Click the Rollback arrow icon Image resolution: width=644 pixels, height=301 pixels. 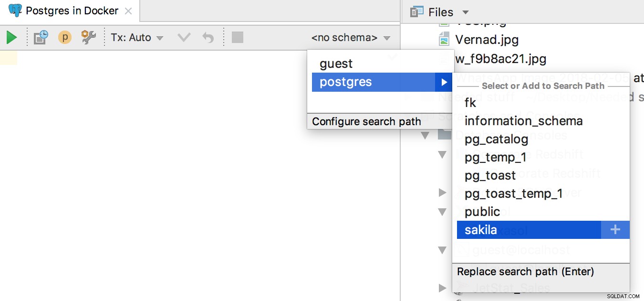pyautogui.click(x=208, y=37)
